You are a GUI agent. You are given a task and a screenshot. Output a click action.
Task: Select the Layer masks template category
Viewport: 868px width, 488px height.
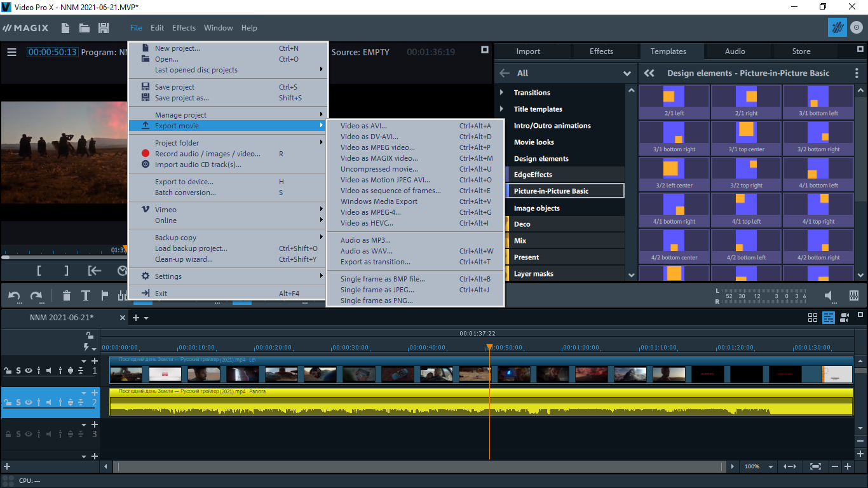tap(533, 274)
